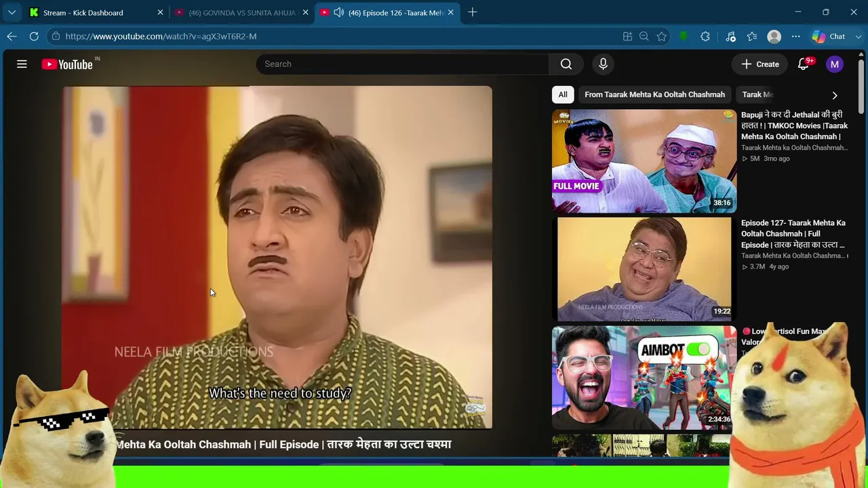868x488 pixels.
Task: Open the 19:22 Episode 127 thumbnail
Action: [x=644, y=269]
